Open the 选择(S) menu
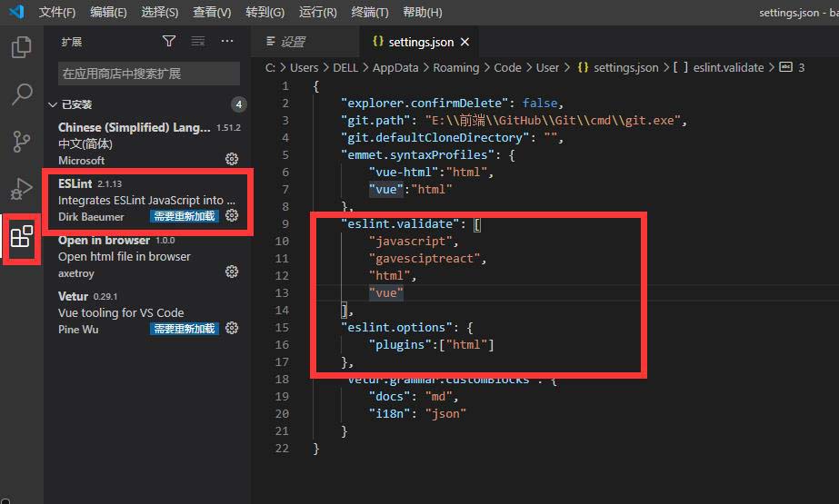 click(159, 12)
